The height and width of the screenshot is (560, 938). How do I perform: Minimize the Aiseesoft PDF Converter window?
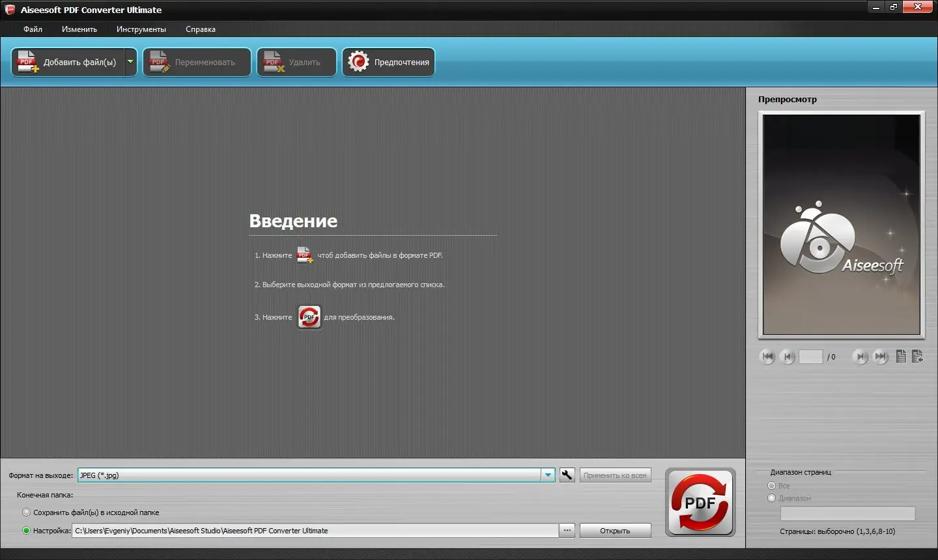[876, 7]
